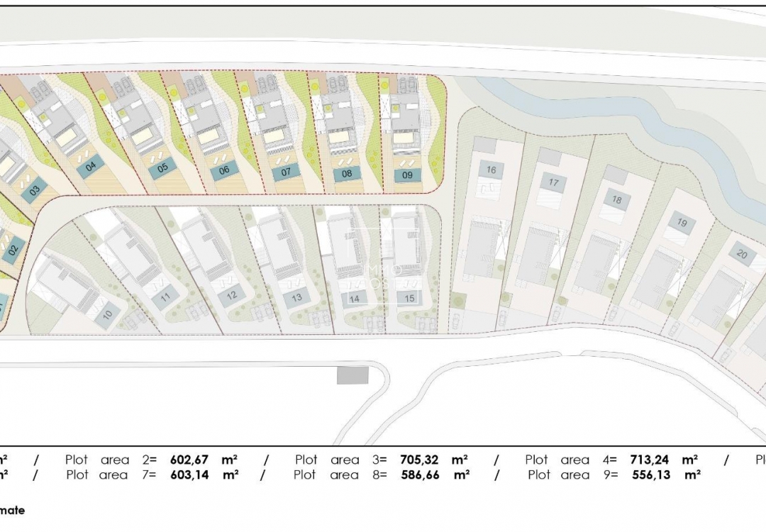Select the plot 19 label

[682, 223]
